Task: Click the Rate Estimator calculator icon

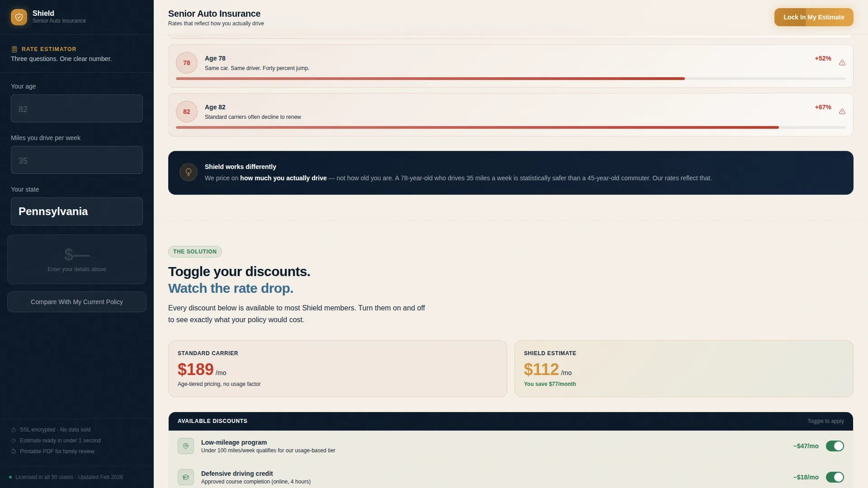Action: 14,49
